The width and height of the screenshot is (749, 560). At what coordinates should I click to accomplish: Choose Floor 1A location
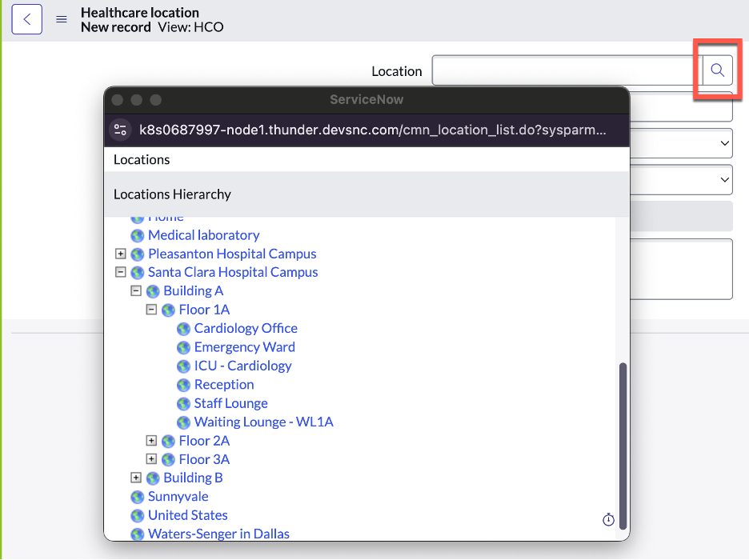coord(204,310)
